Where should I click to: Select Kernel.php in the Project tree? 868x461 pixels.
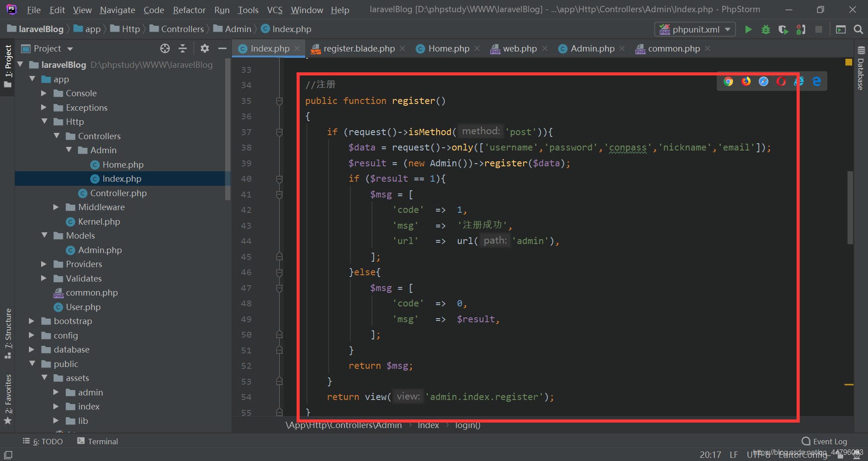tap(99, 221)
